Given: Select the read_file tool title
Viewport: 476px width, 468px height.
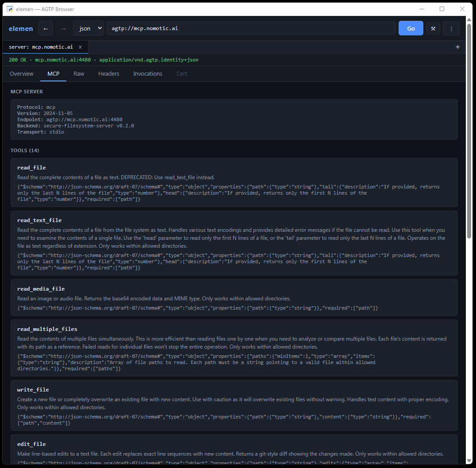Looking at the screenshot, I should click(31, 168).
